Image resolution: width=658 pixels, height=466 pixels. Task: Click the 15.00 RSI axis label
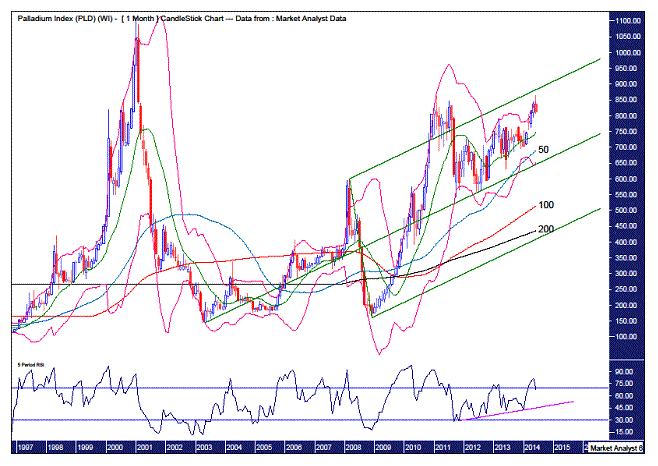tap(624, 432)
